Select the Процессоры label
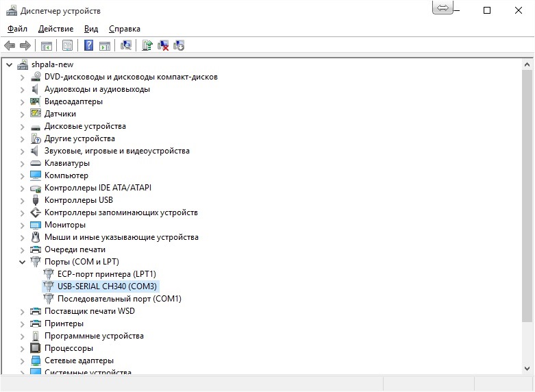Viewport: 535px width, 392px height. 69,348
